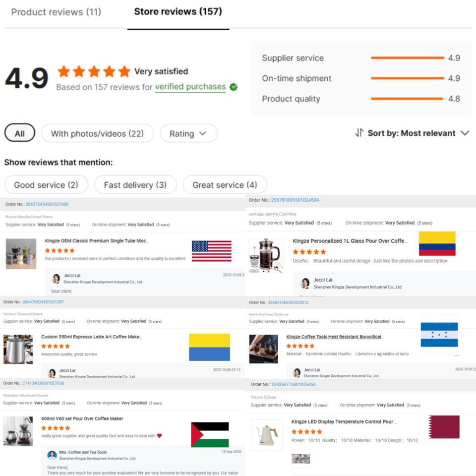Viewport: 476px width, 476px height.
Task: Click the green verified badge icon
Action: tap(234, 87)
